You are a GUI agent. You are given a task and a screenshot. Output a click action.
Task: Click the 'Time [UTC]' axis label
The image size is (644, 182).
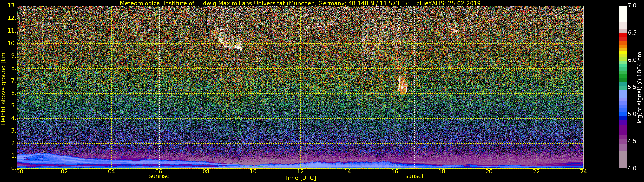pos(300,178)
